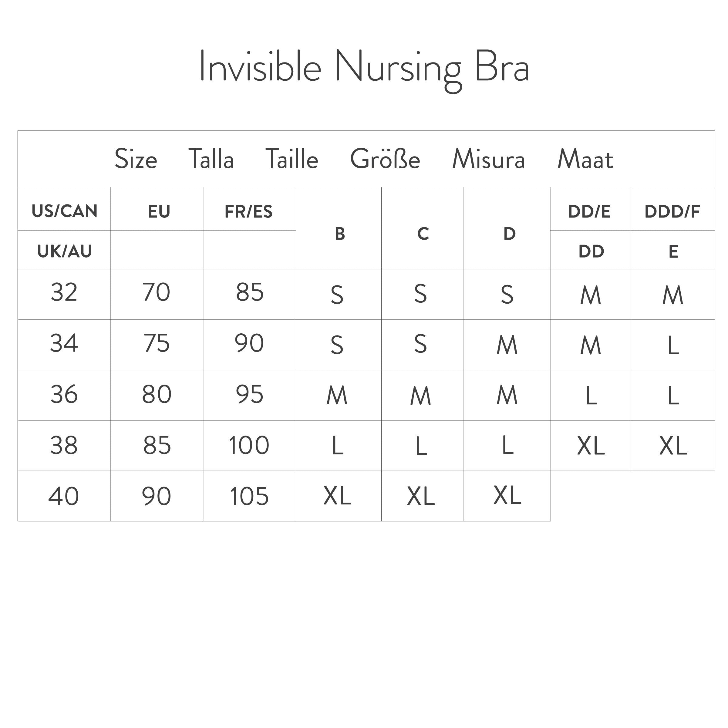Screen dimensions: 728x728
Task: Click the EU size 75 cell
Action: click(x=157, y=344)
